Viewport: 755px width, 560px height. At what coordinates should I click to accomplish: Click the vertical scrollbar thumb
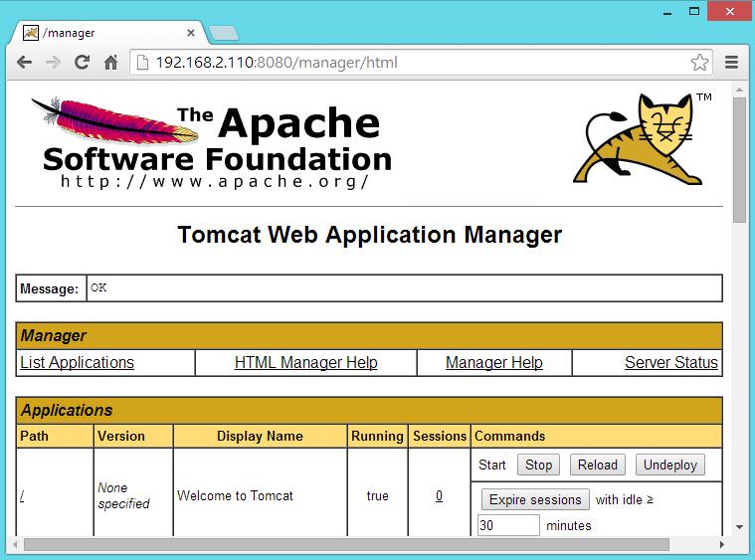tap(740, 160)
